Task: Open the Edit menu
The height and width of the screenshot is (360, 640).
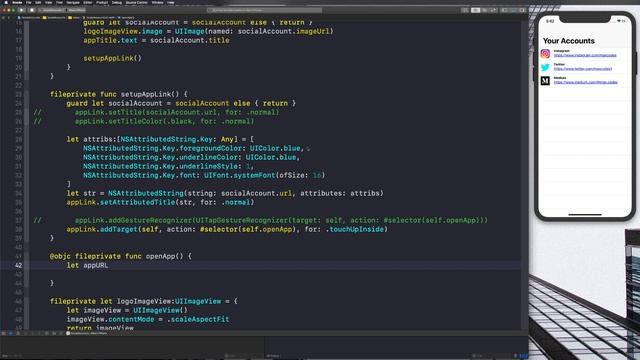Action: (38, 2)
